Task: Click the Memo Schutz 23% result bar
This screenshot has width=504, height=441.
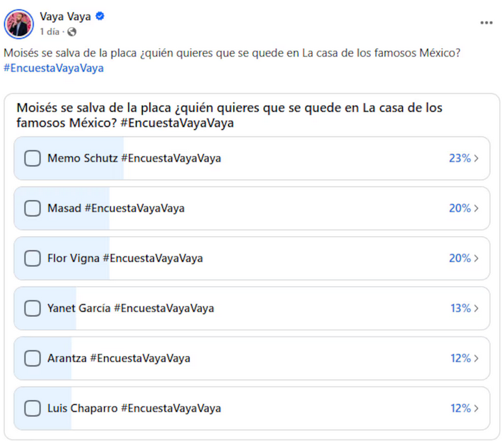Action: (x=252, y=158)
